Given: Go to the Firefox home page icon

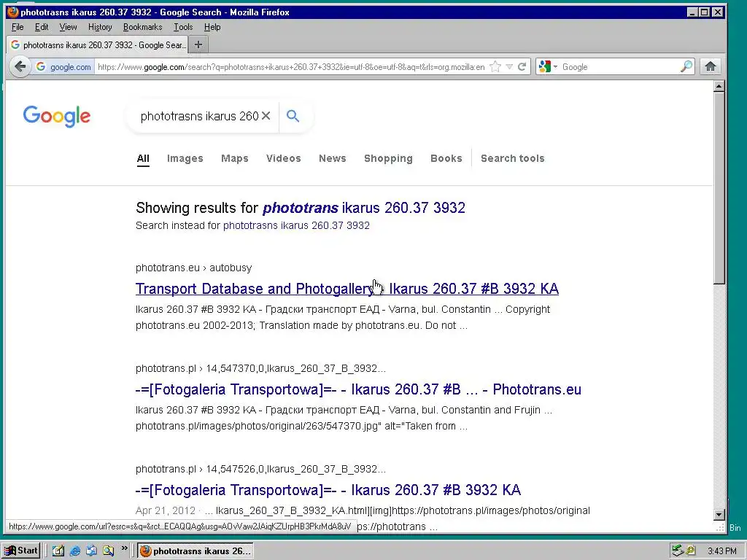Looking at the screenshot, I should (711, 66).
